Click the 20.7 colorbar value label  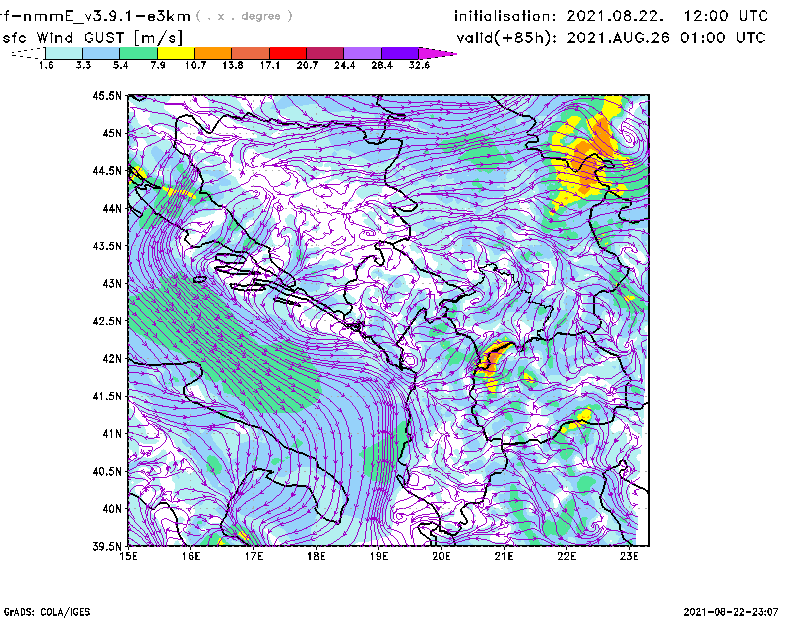pos(307,65)
